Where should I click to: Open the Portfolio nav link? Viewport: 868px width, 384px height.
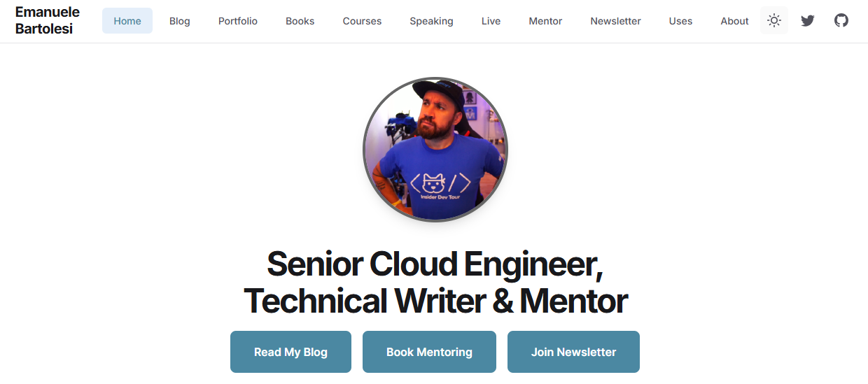[x=238, y=21]
